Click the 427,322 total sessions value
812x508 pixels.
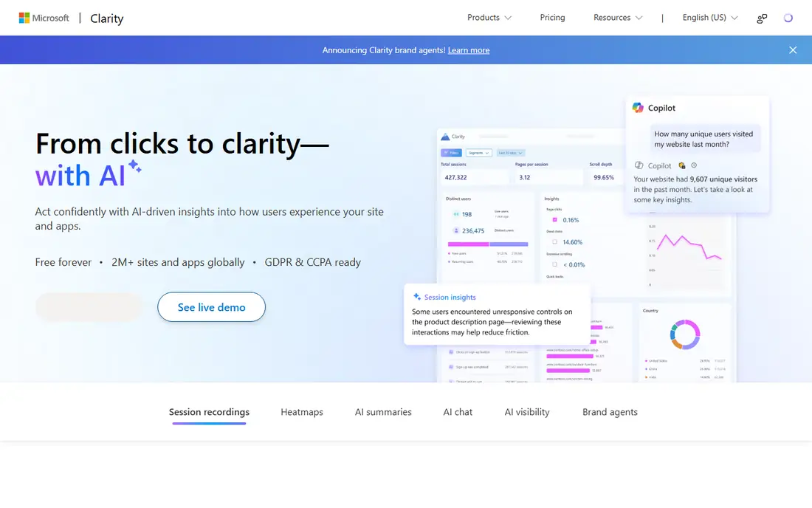[455, 177]
